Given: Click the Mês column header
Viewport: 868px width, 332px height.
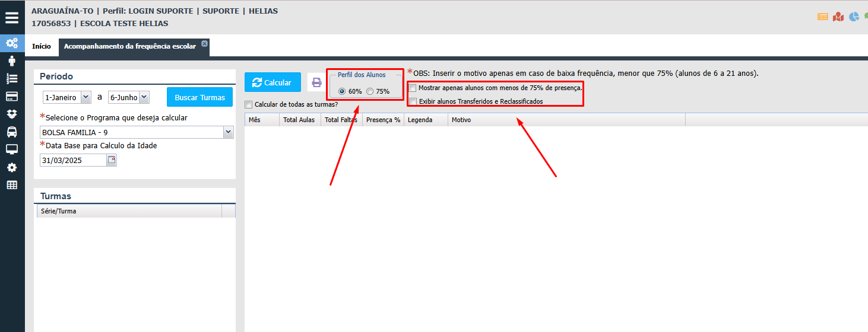Looking at the screenshot, I should click(262, 120).
